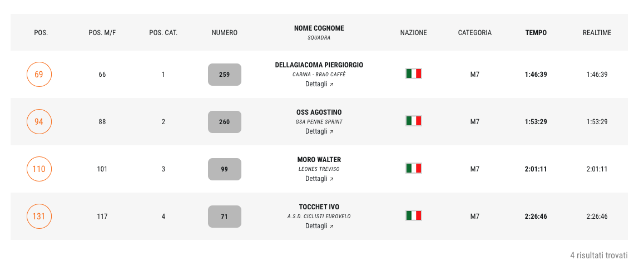Screen dimensions: 644x270
Task: Click the Italian flag for Dellagiacoma Piergiorgio
Action: point(414,73)
